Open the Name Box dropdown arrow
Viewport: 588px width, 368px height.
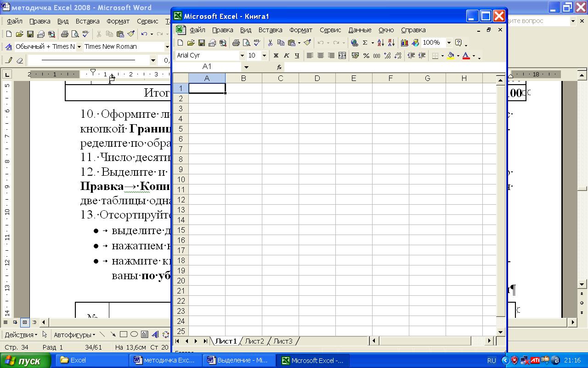pyautogui.click(x=246, y=67)
